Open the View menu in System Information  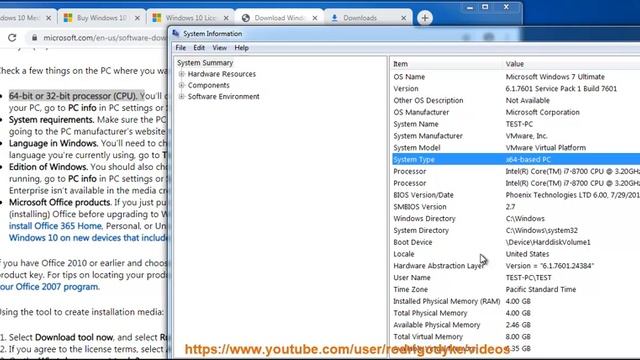219,48
